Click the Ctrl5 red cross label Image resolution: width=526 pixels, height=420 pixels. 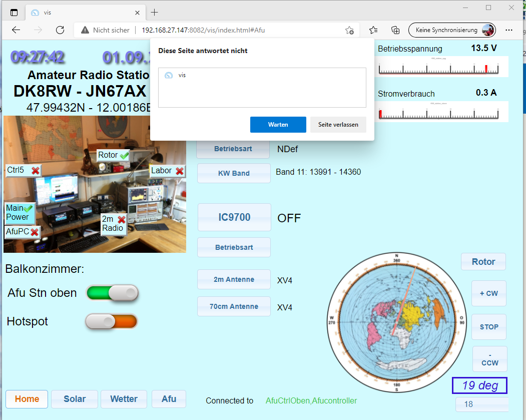coord(23,170)
